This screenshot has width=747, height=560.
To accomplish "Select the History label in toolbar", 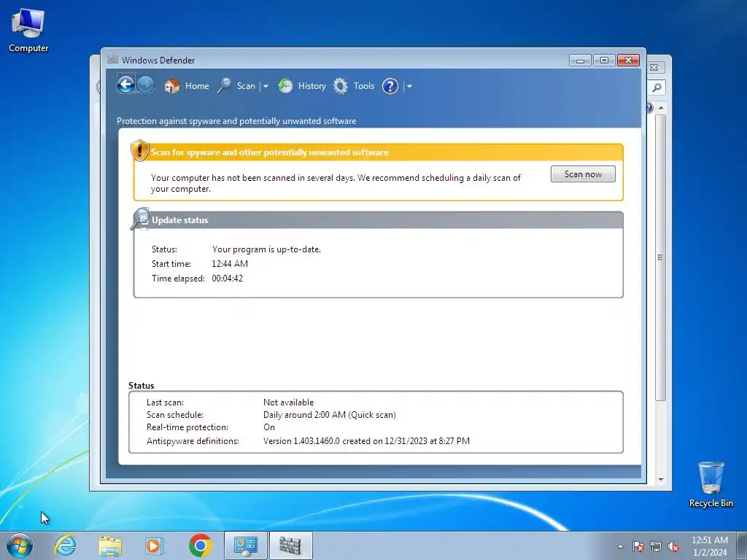I will 312,86.
